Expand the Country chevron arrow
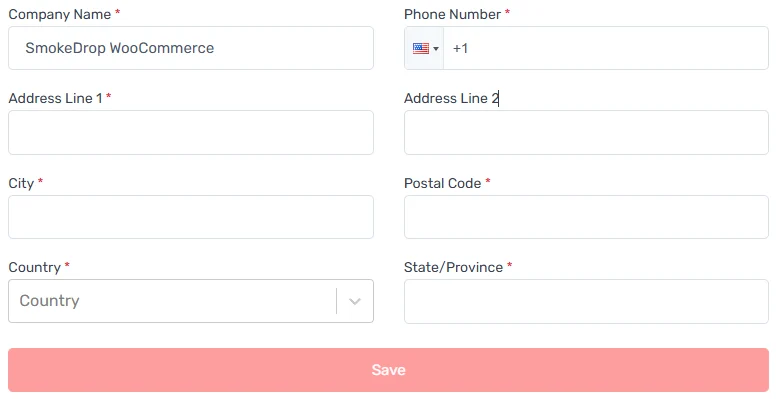776x399 pixels. pyautogui.click(x=355, y=301)
